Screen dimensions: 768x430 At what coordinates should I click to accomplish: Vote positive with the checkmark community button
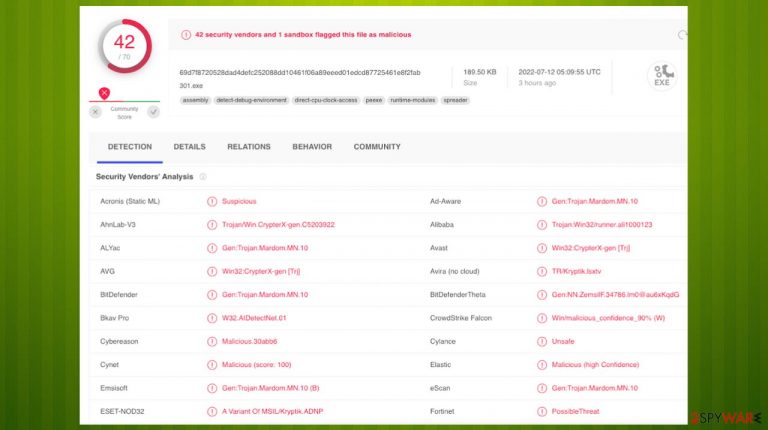(x=154, y=112)
